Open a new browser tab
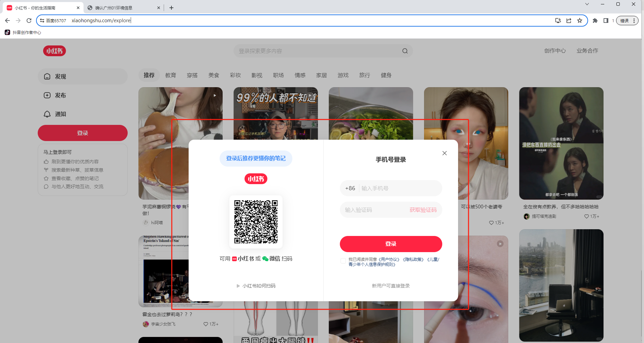This screenshot has width=644, height=343. click(x=171, y=8)
